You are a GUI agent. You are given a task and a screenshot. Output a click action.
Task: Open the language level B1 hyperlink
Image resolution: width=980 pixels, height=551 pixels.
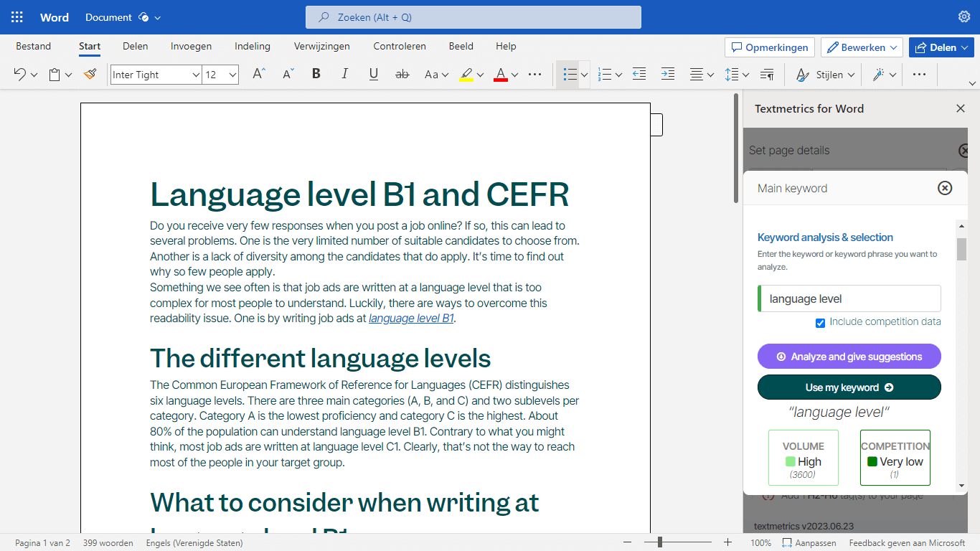point(411,318)
